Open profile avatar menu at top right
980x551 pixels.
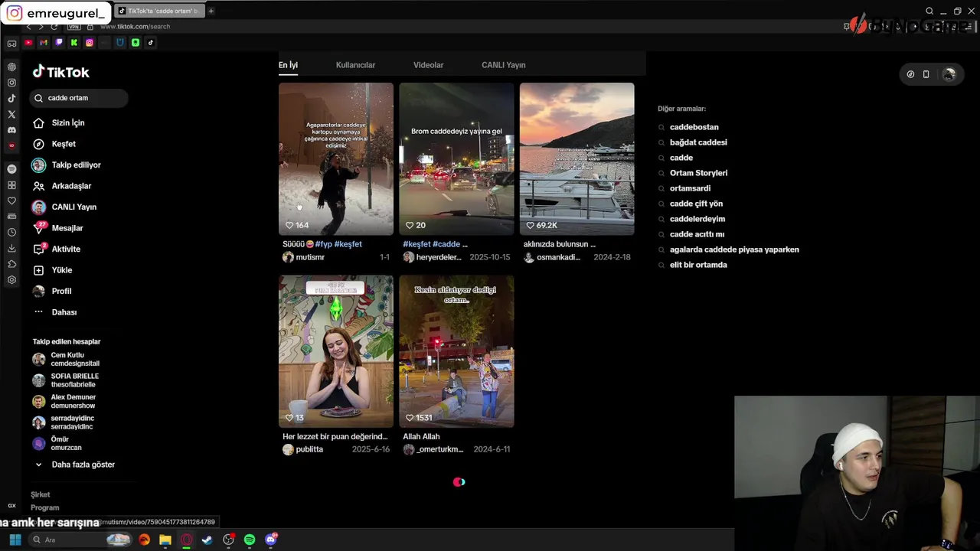(x=949, y=74)
